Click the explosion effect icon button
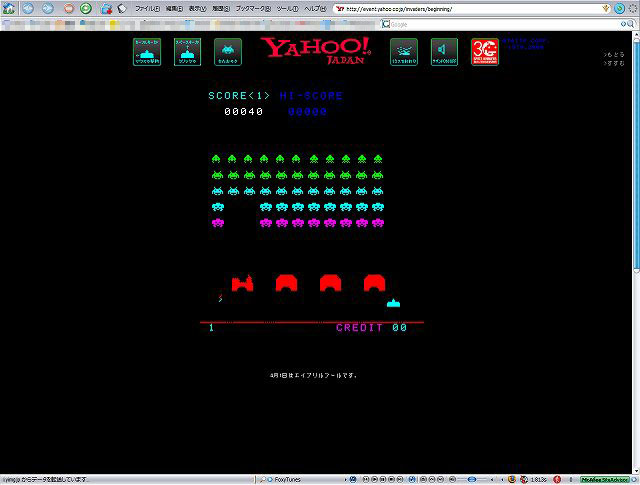640x485 pixels. coord(404,52)
